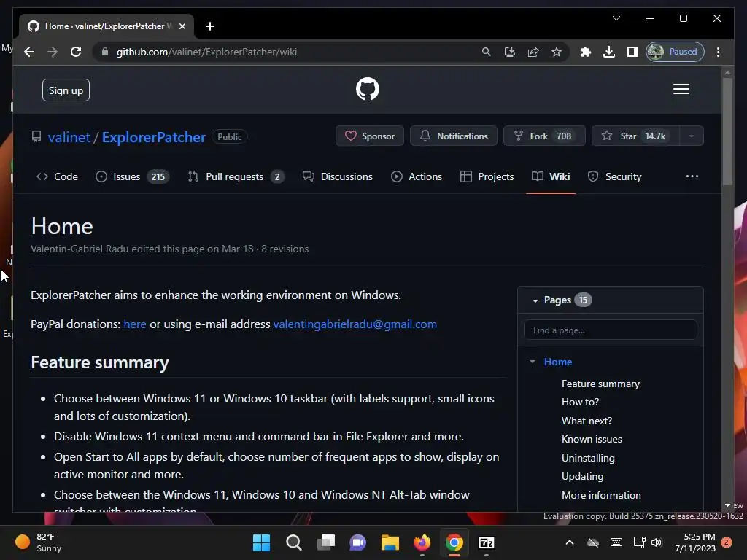Click the page vertical scrollbar

[x=727, y=131]
